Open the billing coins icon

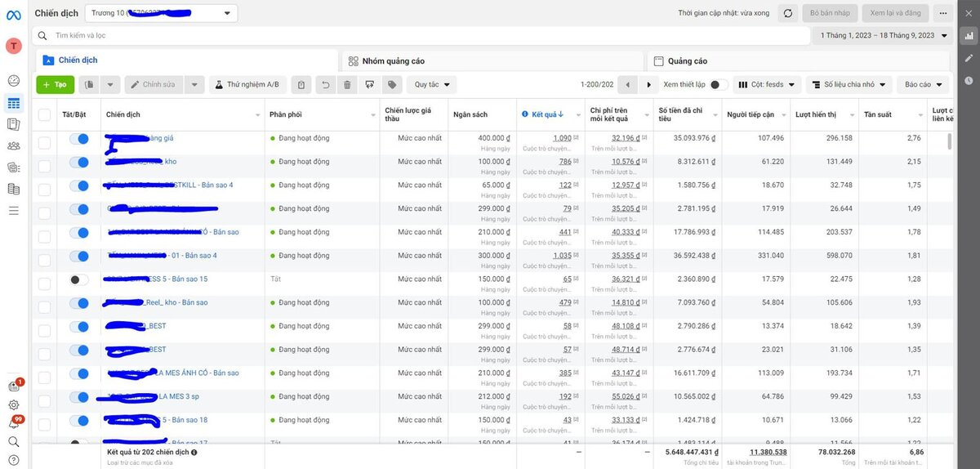click(x=13, y=189)
